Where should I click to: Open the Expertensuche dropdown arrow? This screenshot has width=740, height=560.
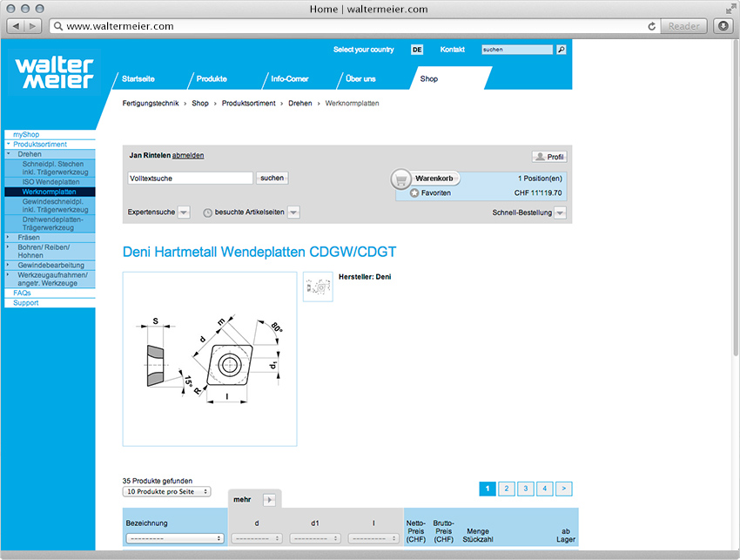(x=184, y=213)
